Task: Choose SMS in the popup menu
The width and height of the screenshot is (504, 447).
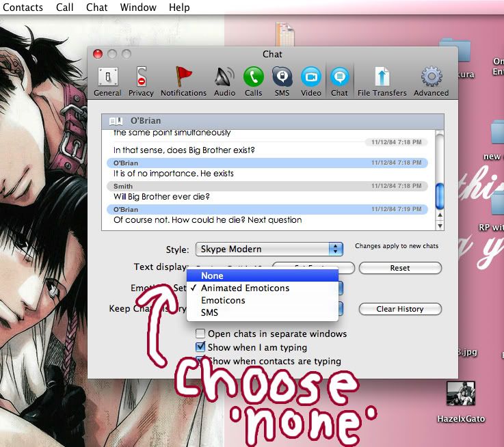Action: [x=263, y=312]
